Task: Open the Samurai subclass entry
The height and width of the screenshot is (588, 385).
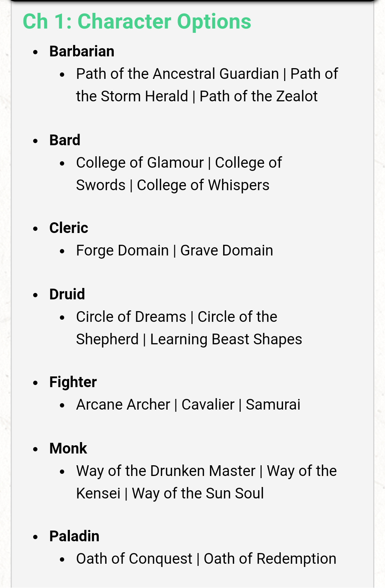Action: (273, 405)
